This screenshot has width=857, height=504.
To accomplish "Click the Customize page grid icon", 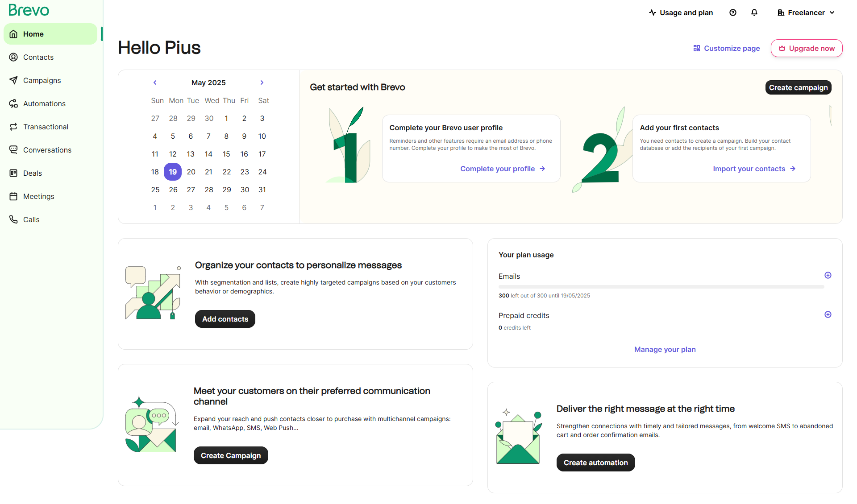I will point(697,48).
